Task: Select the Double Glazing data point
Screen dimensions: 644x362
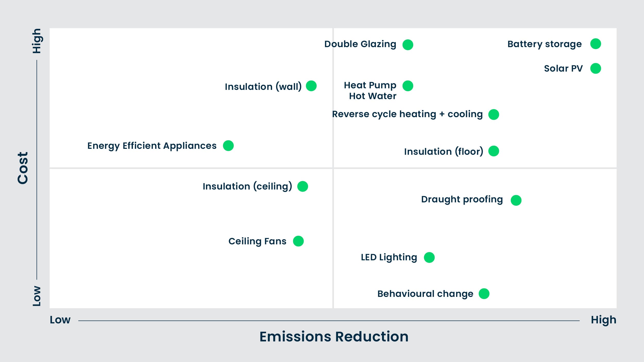Action: point(408,45)
